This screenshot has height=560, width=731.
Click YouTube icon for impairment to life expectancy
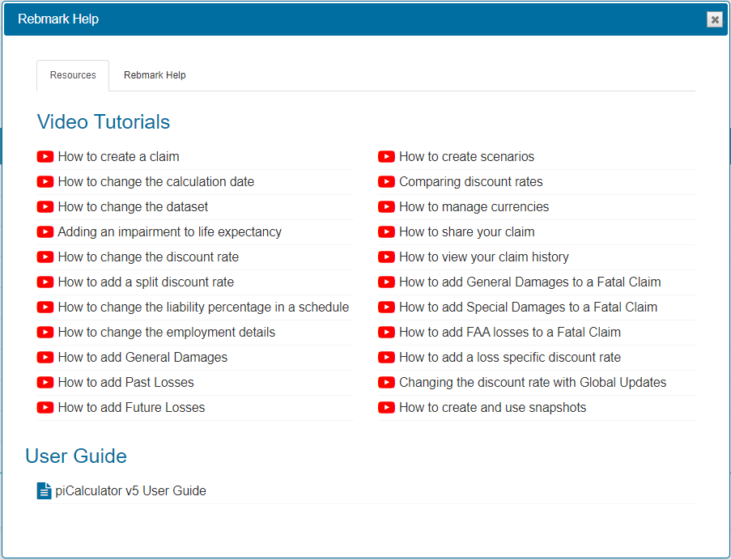[45, 232]
